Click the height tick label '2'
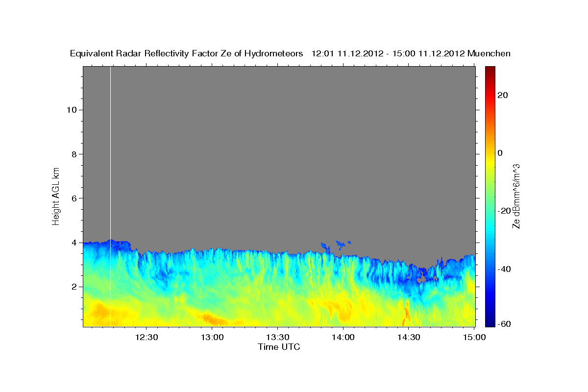 coord(74,287)
